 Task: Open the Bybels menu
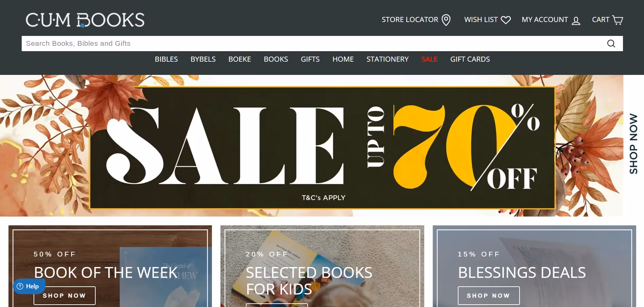(x=203, y=59)
